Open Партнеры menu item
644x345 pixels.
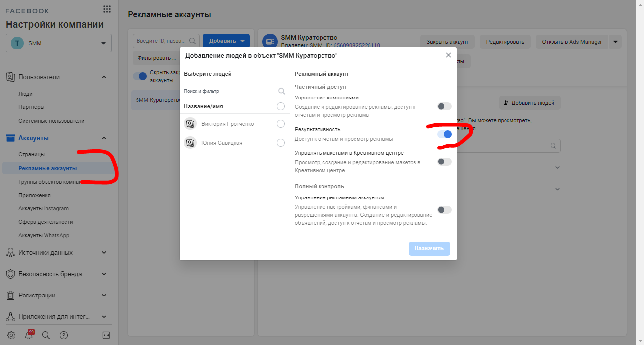tap(31, 107)
